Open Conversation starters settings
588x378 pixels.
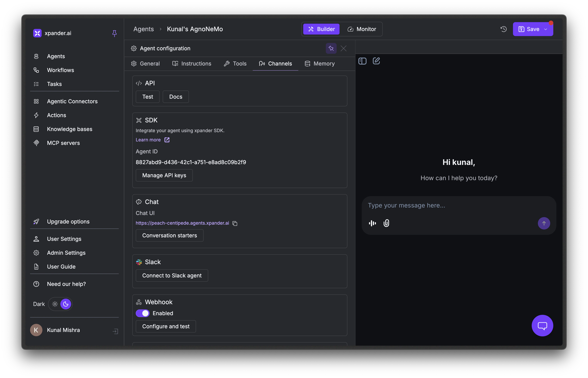169,235
